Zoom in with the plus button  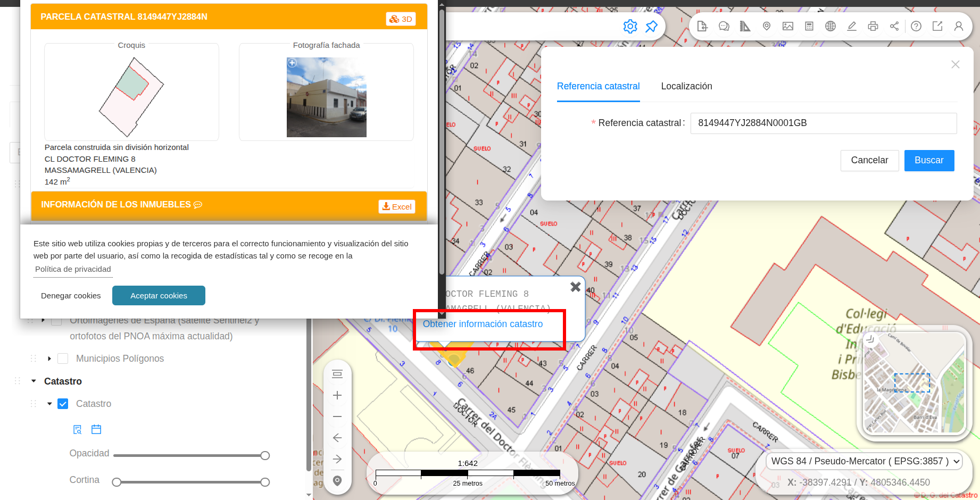click(337, 395)
